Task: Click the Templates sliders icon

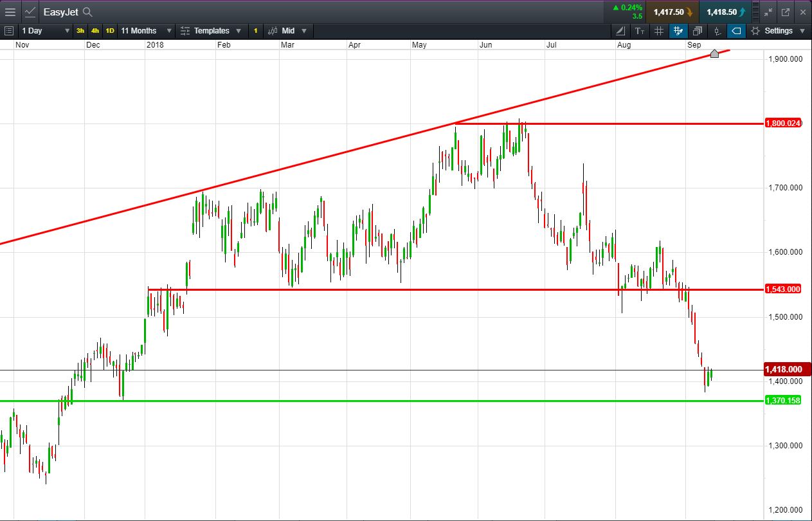Action: pyautogui.click(x=185, y=30)
